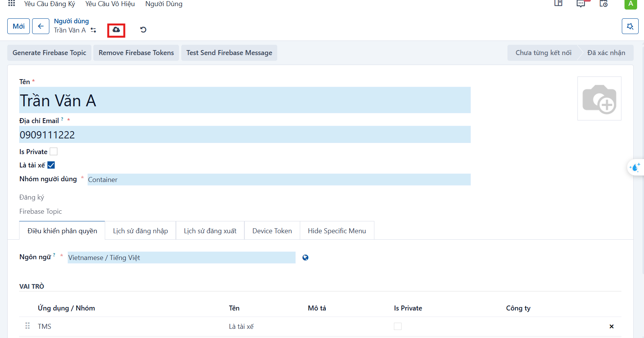The height and width of the screenshot is (338, 644).
Task: Open the book-style icon in top bar
Action: click(x=558, y=3)
